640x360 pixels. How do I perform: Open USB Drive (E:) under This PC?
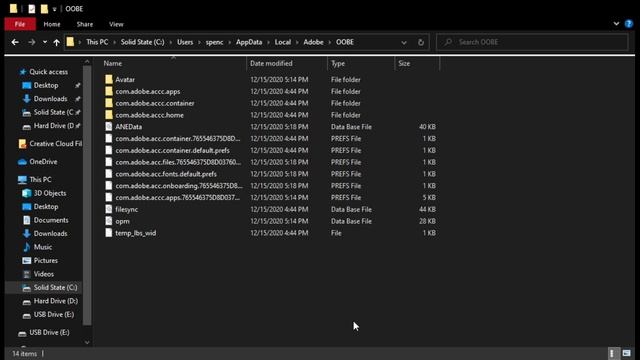pos(53,314)
